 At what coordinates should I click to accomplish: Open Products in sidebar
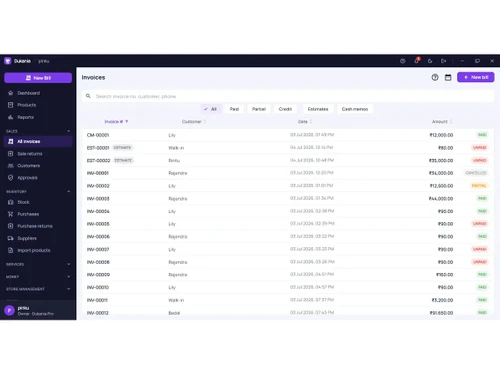coord(38,105)
